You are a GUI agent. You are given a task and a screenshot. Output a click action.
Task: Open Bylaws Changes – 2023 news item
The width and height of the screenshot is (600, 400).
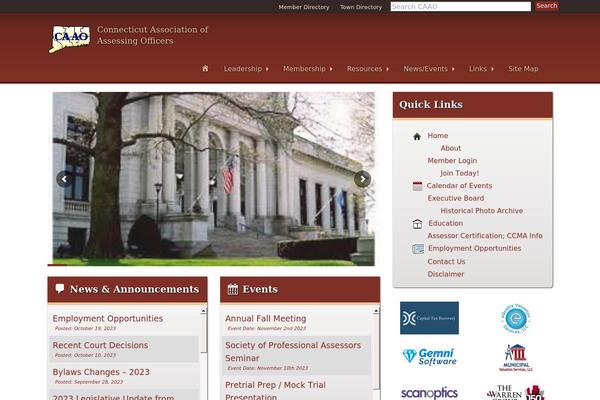(101, 372)
